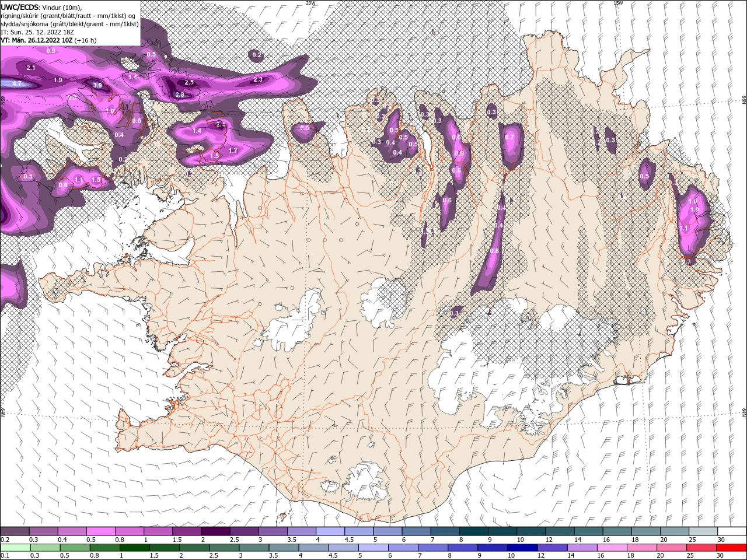Click the 'slydda/snjókoma' legend description line
The height and width of the screenshot is (560, 747).
[69, 23]
